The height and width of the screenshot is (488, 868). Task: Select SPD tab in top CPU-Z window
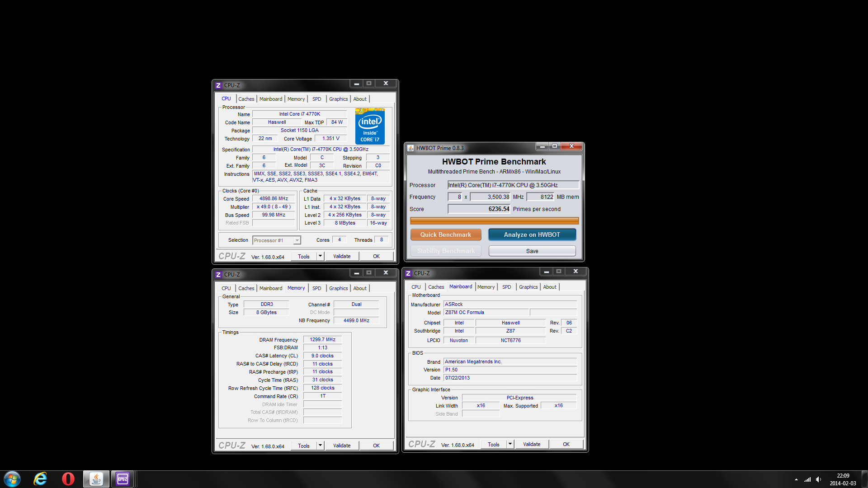[x=317, y=99]
